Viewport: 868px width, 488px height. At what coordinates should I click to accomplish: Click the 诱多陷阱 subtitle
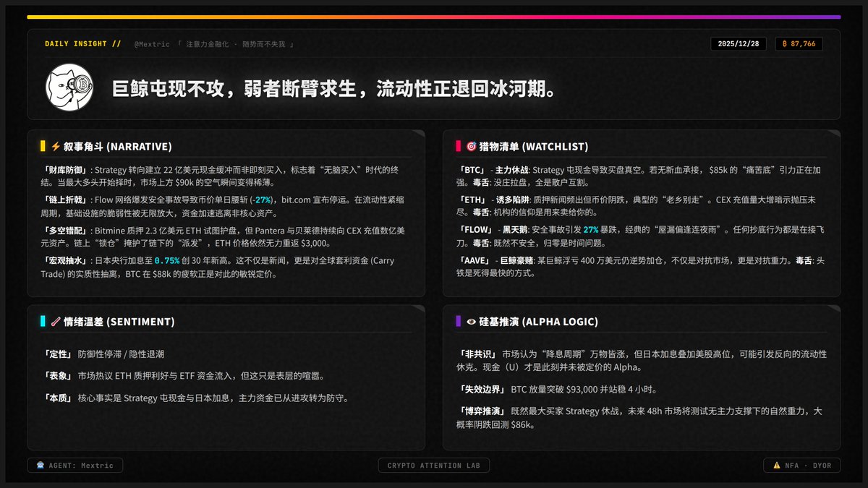coord(512,199)
